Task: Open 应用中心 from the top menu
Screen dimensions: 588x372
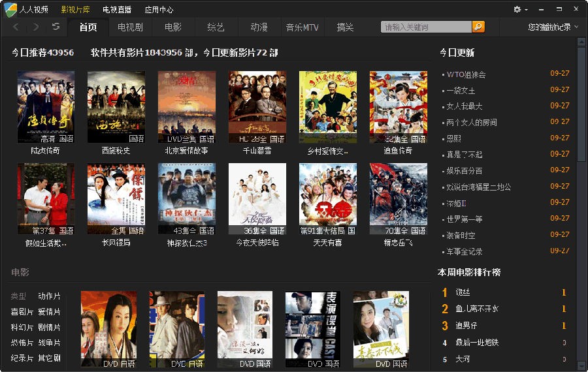Action: [x=159, y=10]
